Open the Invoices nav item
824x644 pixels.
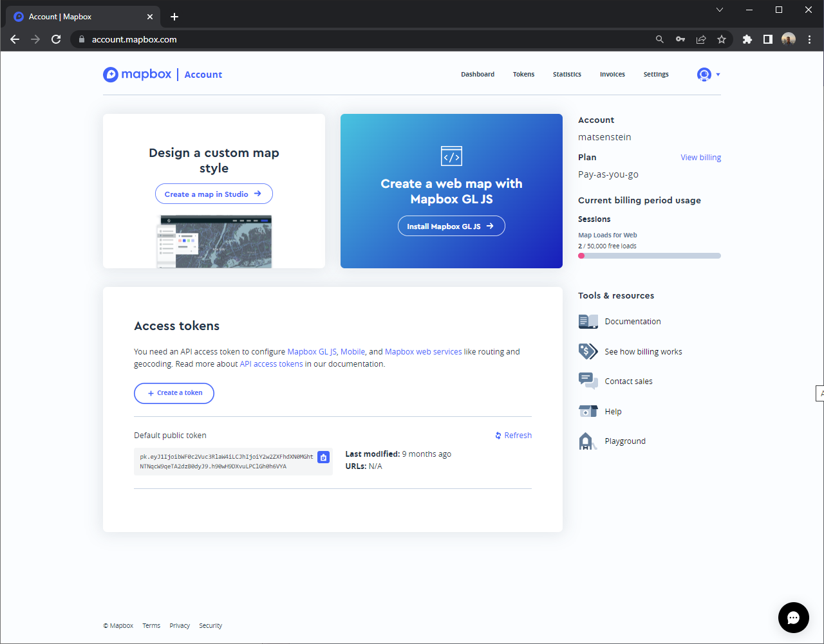tap(612, 75)
